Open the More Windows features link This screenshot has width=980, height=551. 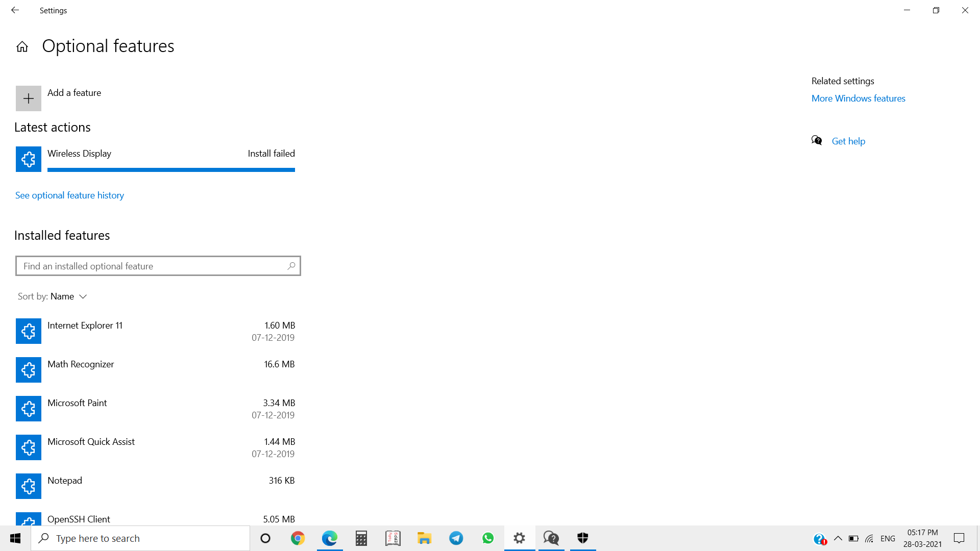[x=858, y=98]
